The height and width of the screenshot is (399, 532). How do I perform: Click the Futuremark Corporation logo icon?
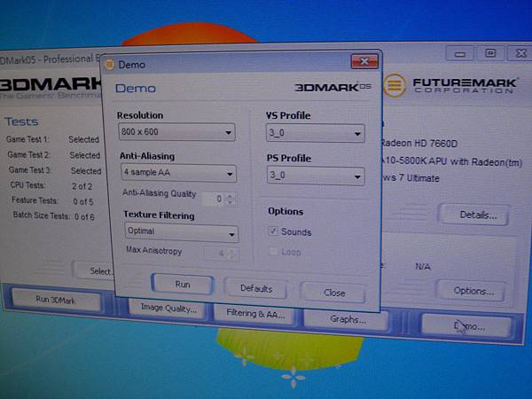(x=395, y=85)
